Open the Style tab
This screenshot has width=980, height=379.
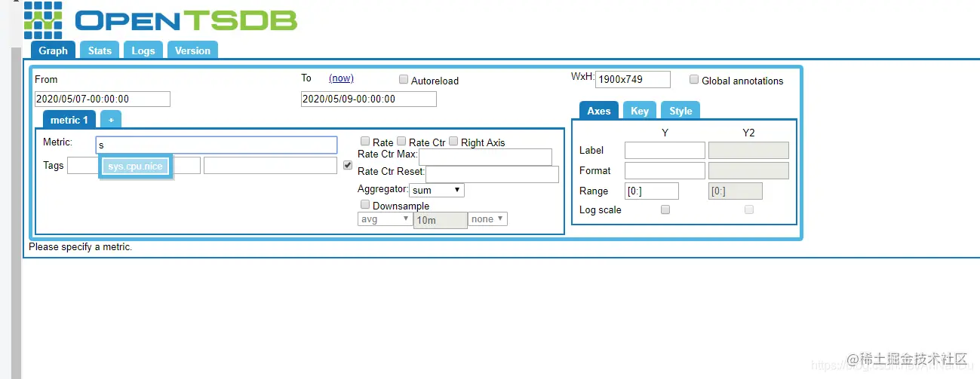point(680,111)
